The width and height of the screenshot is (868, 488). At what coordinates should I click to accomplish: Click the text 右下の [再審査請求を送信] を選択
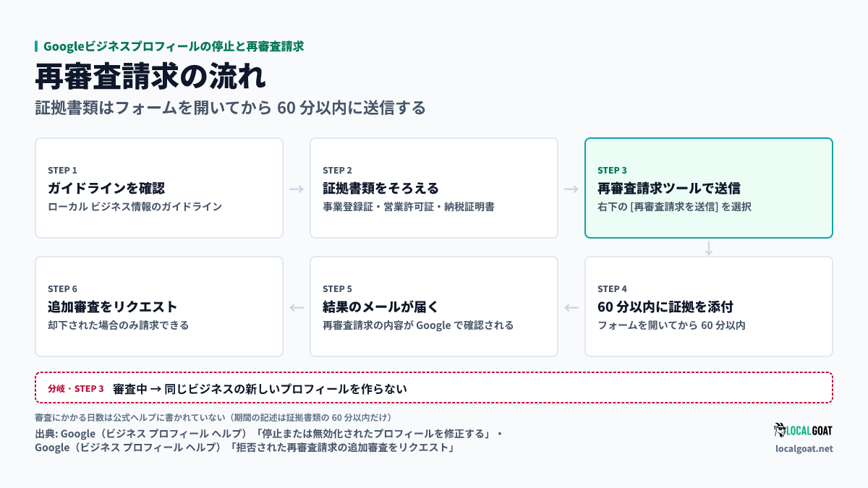674,207
